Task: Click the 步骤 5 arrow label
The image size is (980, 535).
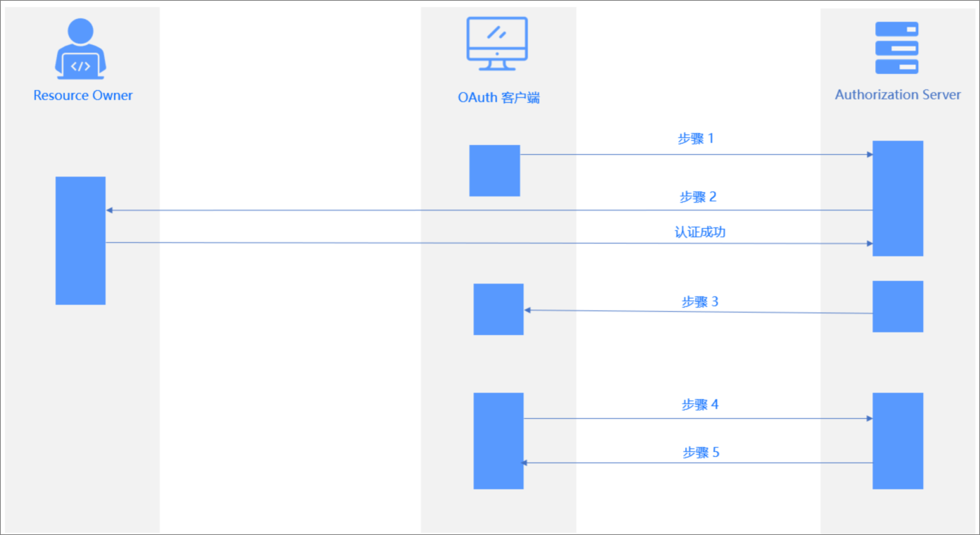Action: click(701, 453)
